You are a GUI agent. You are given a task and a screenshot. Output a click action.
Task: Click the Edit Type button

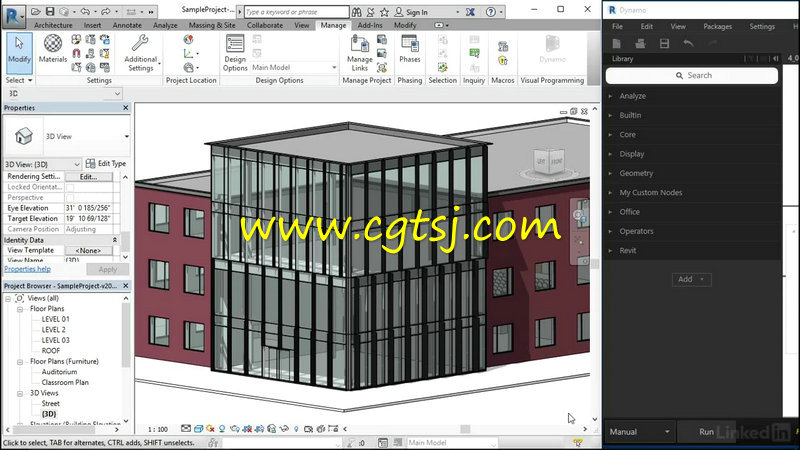(106, 164)
